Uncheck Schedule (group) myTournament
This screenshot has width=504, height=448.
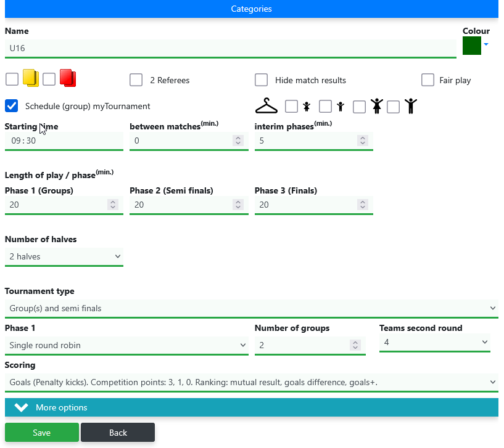pyautogui.click(x=11, y=105)
